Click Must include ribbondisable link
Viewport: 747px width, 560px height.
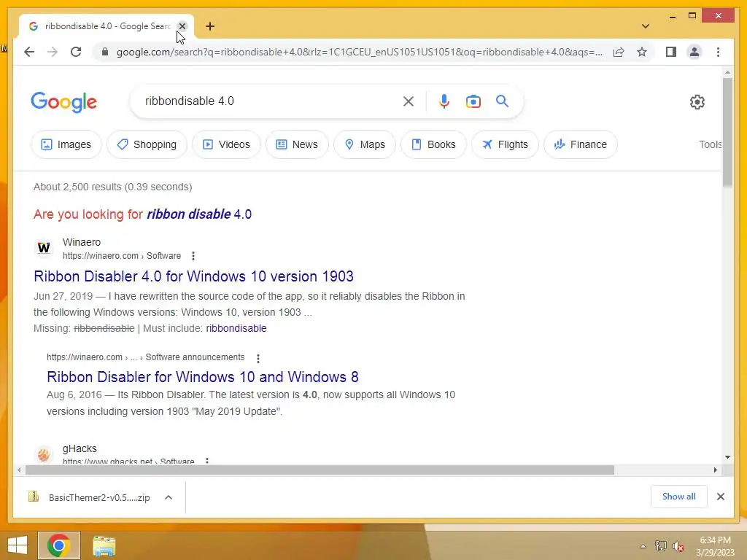pos(236,328)
